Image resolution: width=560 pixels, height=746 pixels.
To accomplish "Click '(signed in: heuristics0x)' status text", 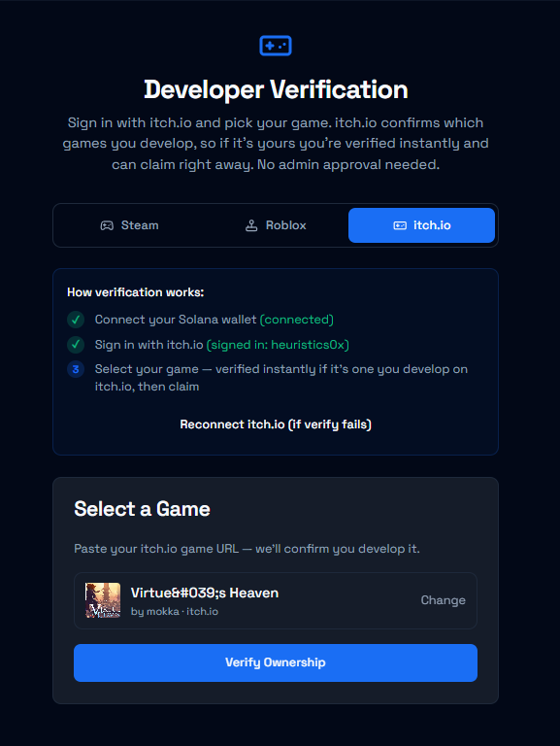I will [278, 345].
